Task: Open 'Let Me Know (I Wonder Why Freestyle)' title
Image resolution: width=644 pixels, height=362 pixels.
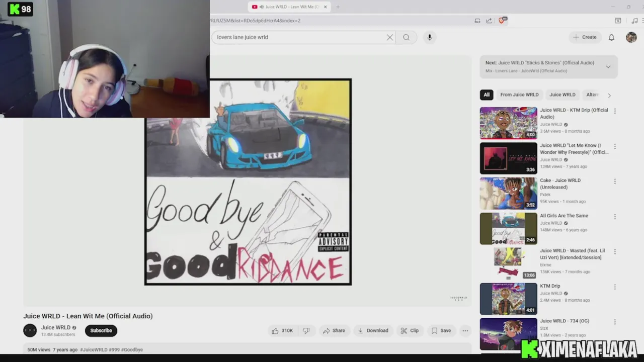Action: click(574, 149)
